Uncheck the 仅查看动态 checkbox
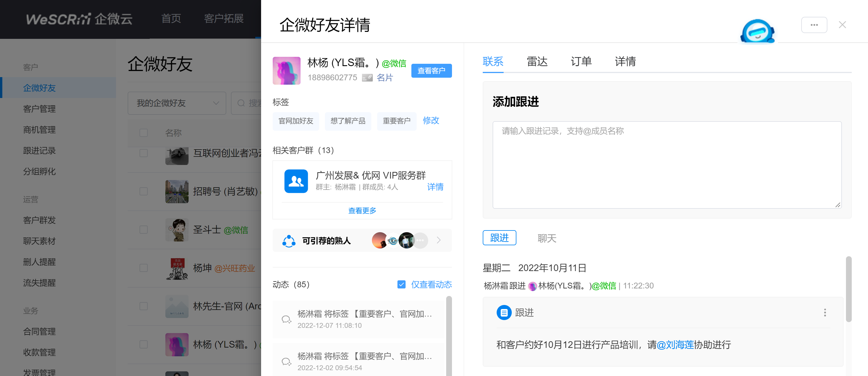The height and width of the screenshot is (376, 868). pyautogui.click(x=401, y=284)
